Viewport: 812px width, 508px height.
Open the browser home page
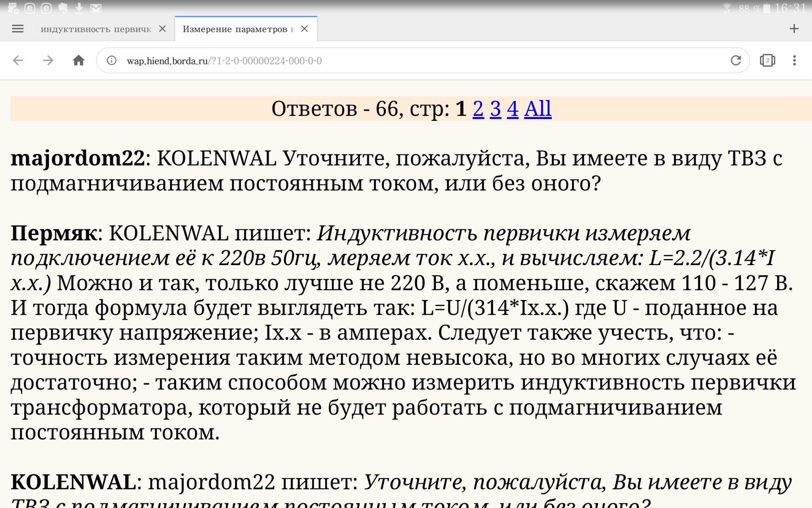pyautogui.click(x=79, y=60)
